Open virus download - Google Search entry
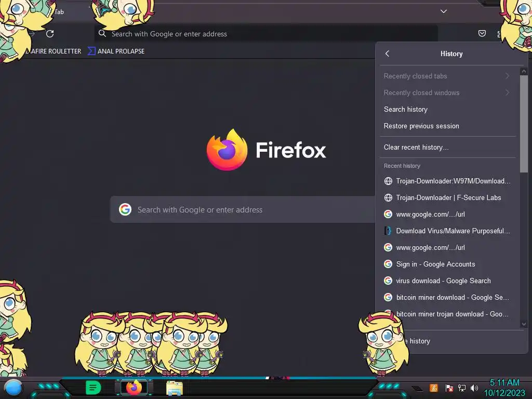Viewport: 532px width, 399px height. click(x=447, y=281)
